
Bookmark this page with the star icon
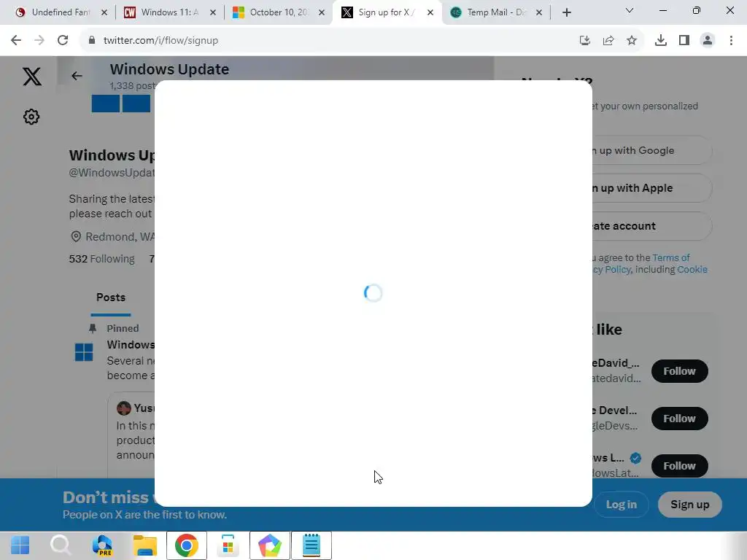tap(632, 41)
